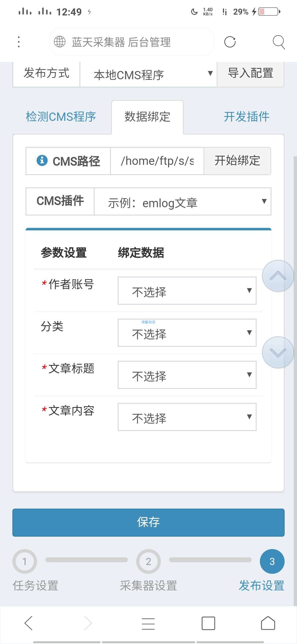
Task: Go back with browser back arrow
Action: pyautogui.click(x=29, y=623)
